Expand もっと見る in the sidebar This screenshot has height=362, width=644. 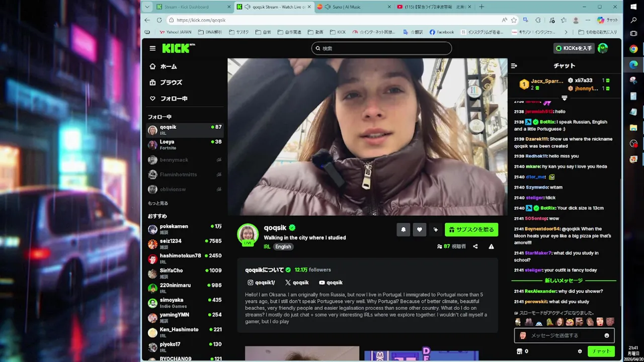pos(158,203)
